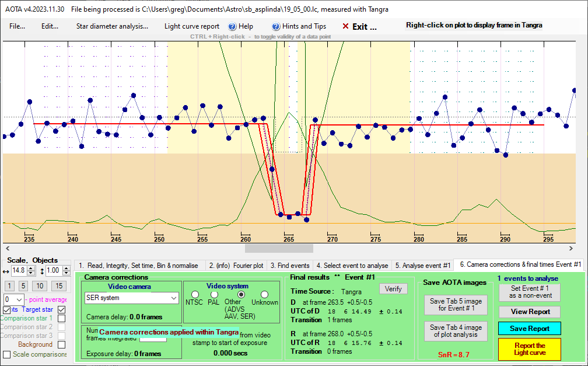Open the Video camera dropdown
Viewport: 588px width, 366px height.
pos(172,298)
